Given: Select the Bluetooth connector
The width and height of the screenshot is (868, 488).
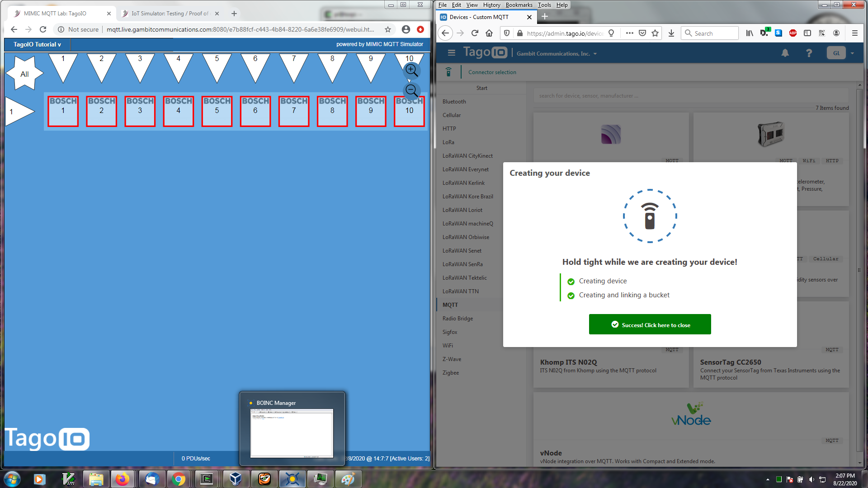Looking at the screenshot, I should 454,102.
